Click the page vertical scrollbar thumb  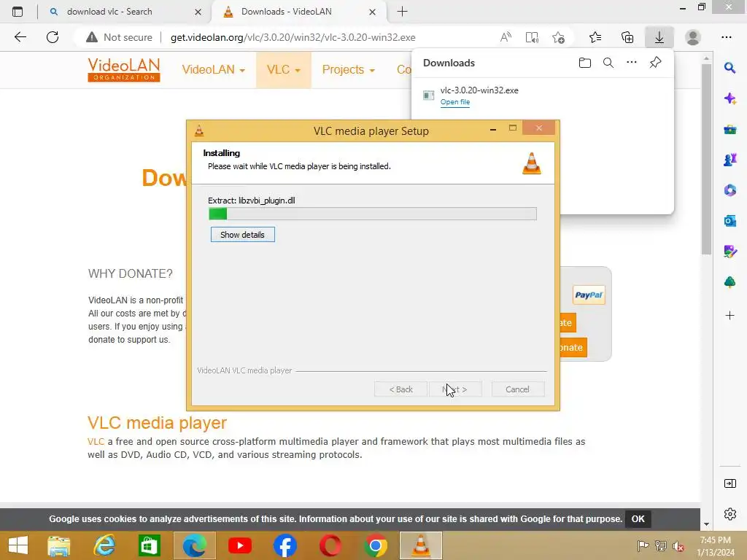706,160
